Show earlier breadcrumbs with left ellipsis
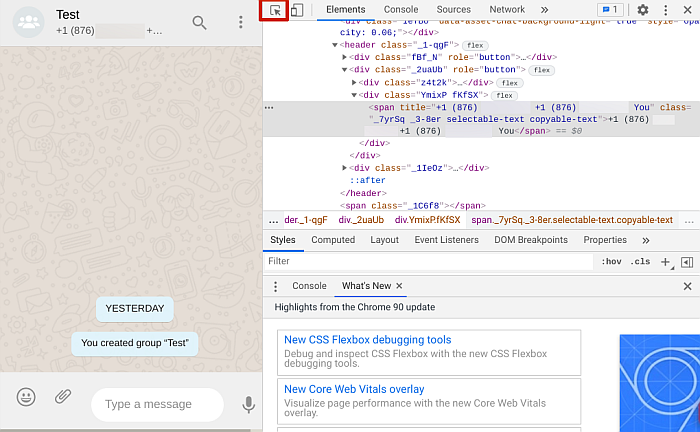700x432 pixels. pos(273,220)
